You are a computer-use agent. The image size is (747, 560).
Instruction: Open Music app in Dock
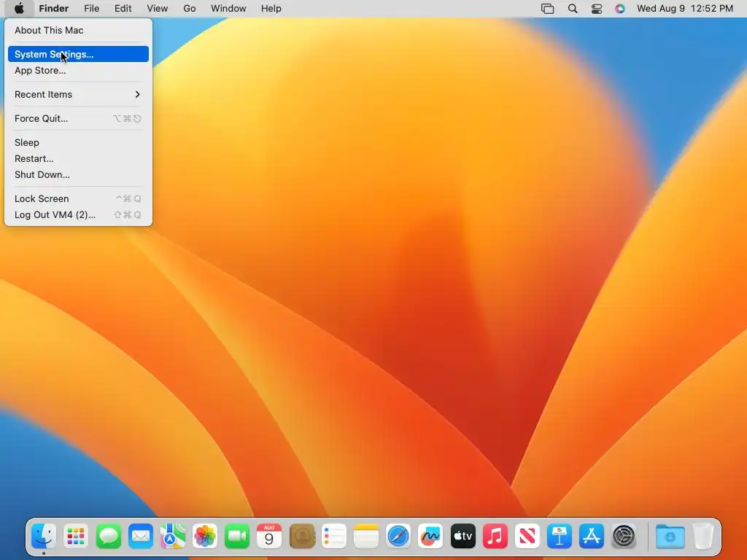pyautogui.click(x=495, y=536)
